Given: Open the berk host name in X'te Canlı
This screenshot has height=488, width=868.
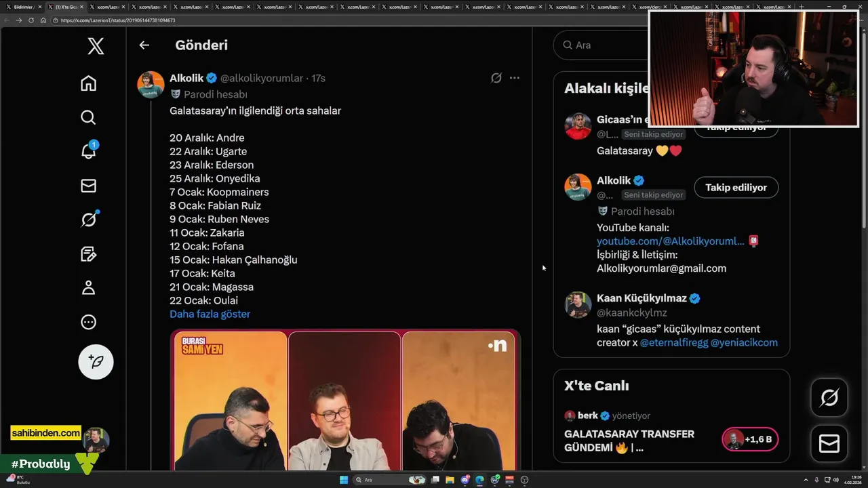Looking at the screenshot, I should pyautogui.click(x=588, y=415).
